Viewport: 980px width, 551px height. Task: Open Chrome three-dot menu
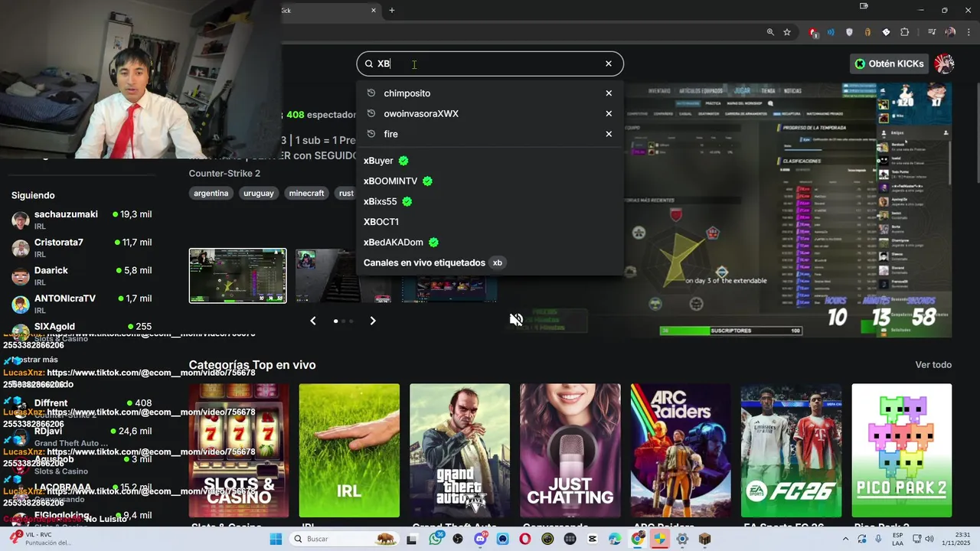coord(967,32)
